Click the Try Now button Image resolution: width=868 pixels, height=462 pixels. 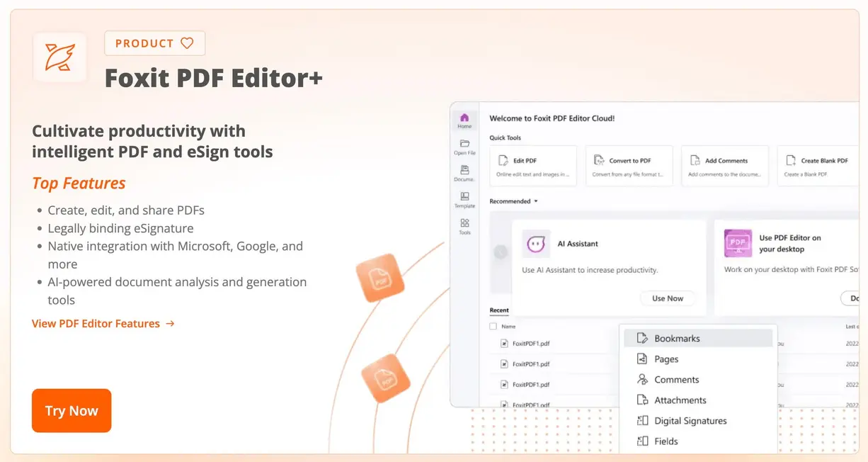(x=71, y=410)
